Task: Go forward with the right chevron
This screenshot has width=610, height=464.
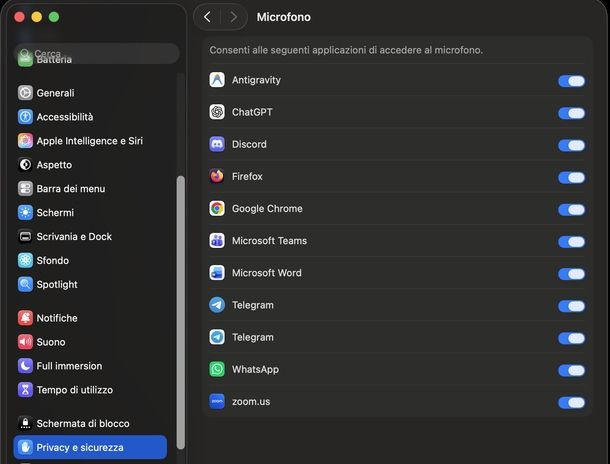Action: (x=233, y=17)
